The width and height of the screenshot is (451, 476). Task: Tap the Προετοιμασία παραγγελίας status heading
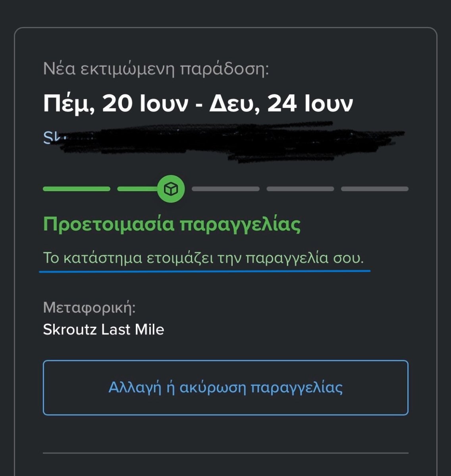click(x=172, y=225)
